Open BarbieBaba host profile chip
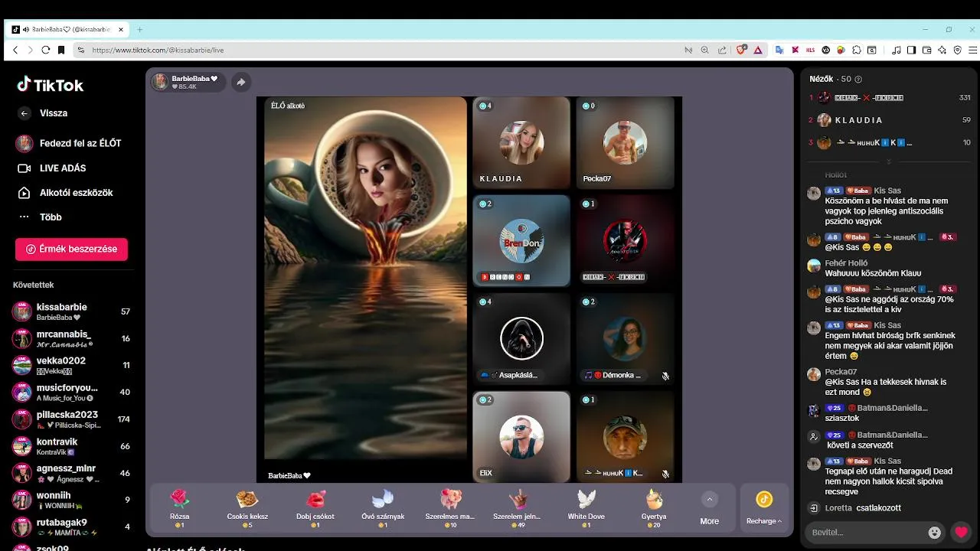This screenshot has height=551, width=980. point(188,82)
